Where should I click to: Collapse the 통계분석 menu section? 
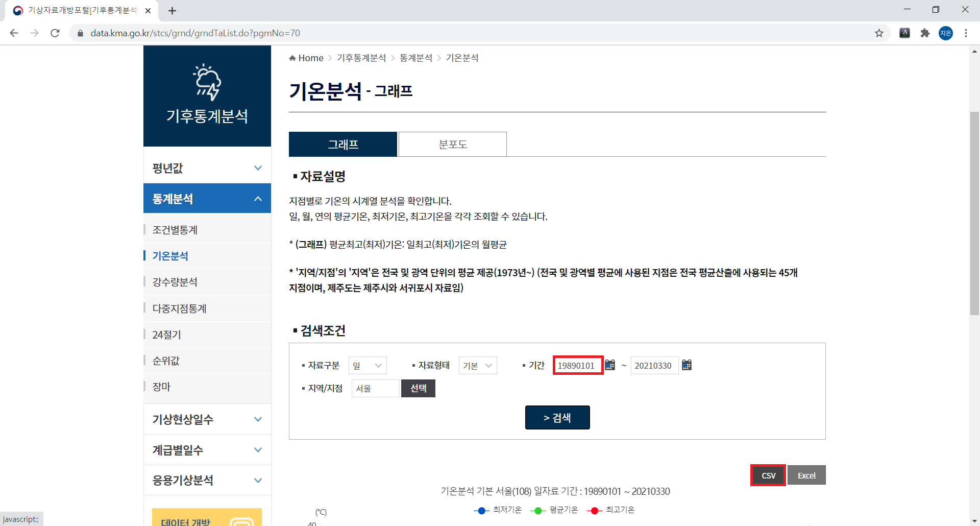207,199
